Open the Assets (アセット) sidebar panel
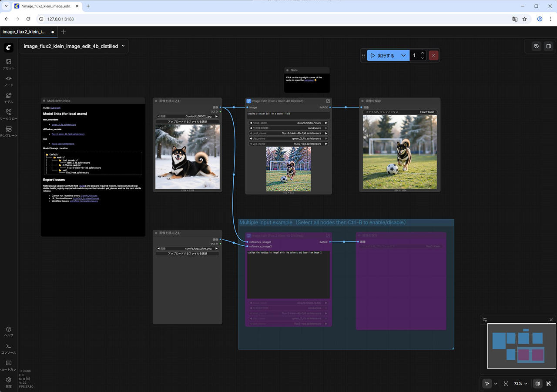The image size is (557, 392). [x=9, y=64]
